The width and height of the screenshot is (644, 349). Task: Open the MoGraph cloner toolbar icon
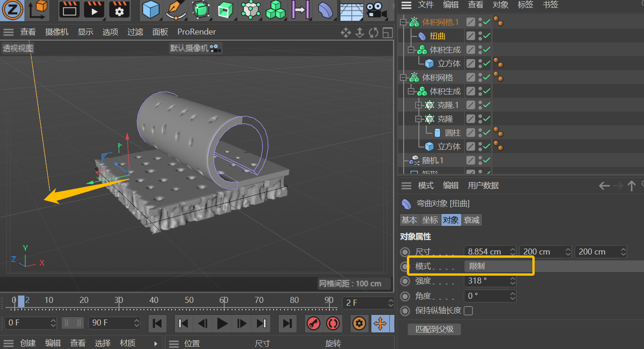pos(250,10)
